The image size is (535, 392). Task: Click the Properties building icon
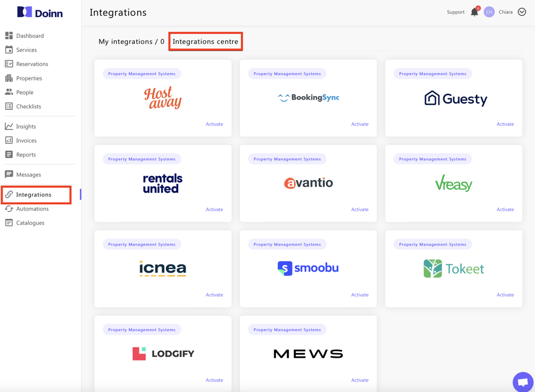(9, 78)
